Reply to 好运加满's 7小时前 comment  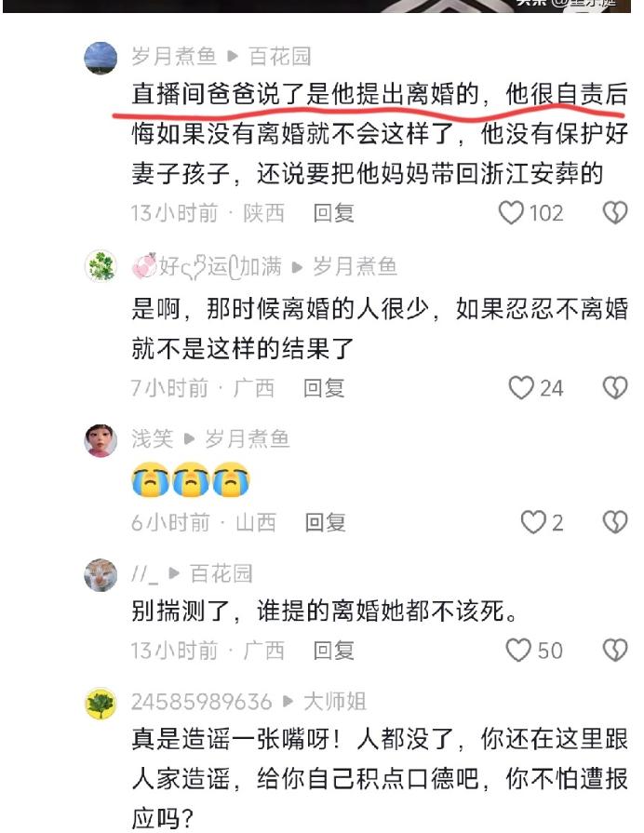coord(324,388)
